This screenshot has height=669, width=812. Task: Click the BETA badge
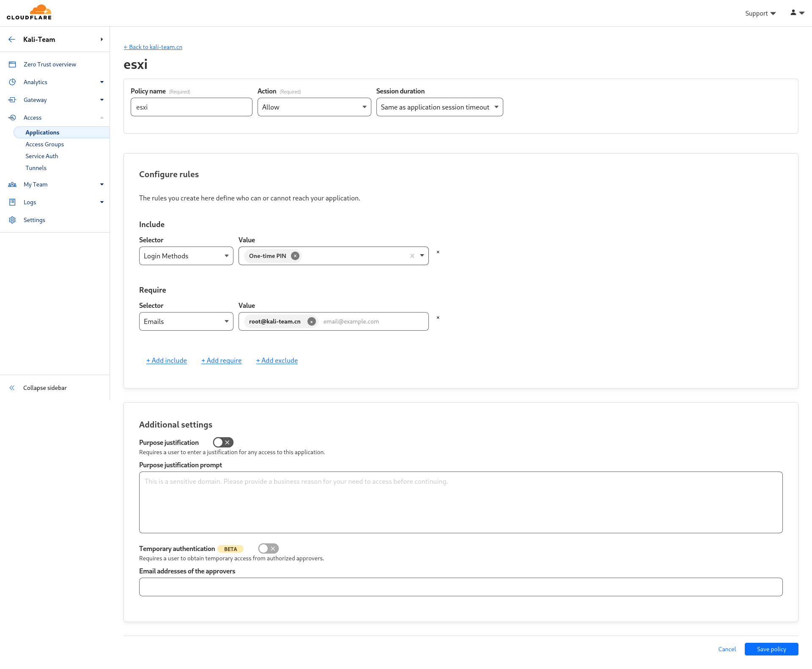230,549
